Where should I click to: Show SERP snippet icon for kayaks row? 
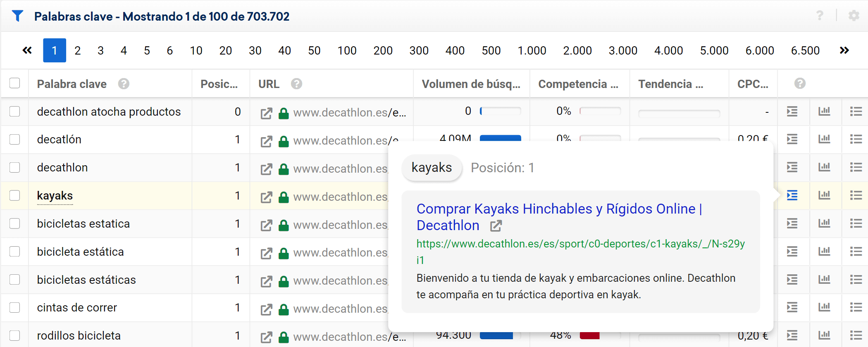point(792,195)
